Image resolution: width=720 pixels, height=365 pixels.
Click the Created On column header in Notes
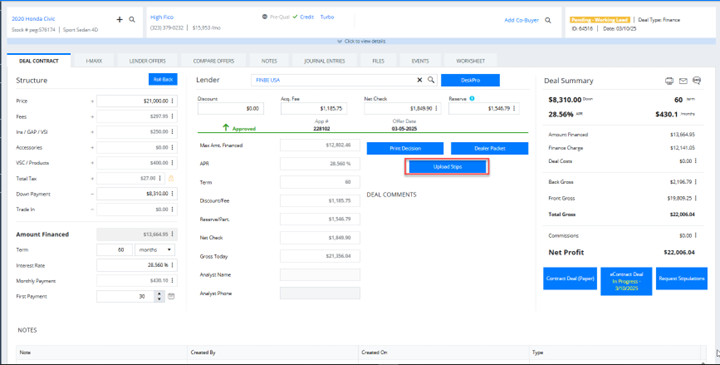[x=374, y=352]
